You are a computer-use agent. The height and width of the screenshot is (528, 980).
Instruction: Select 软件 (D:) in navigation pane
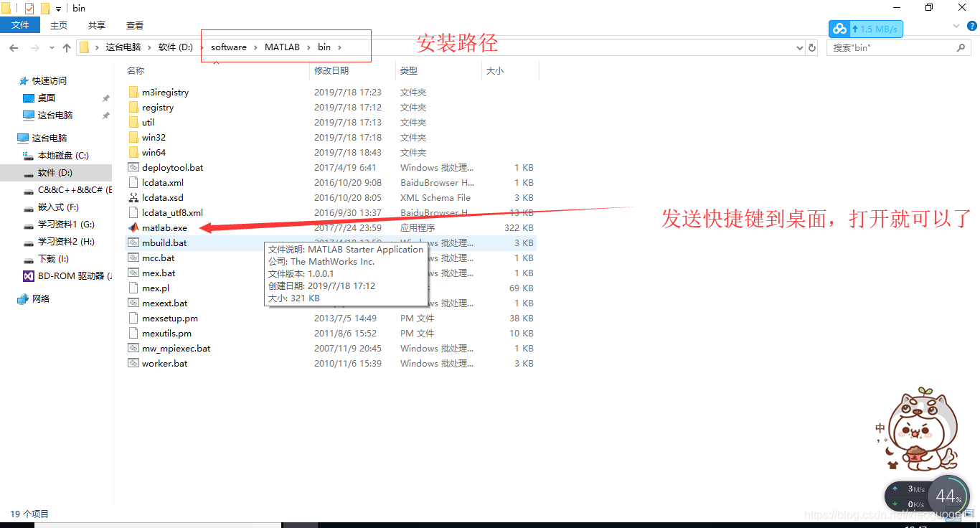tap(55, 172)
